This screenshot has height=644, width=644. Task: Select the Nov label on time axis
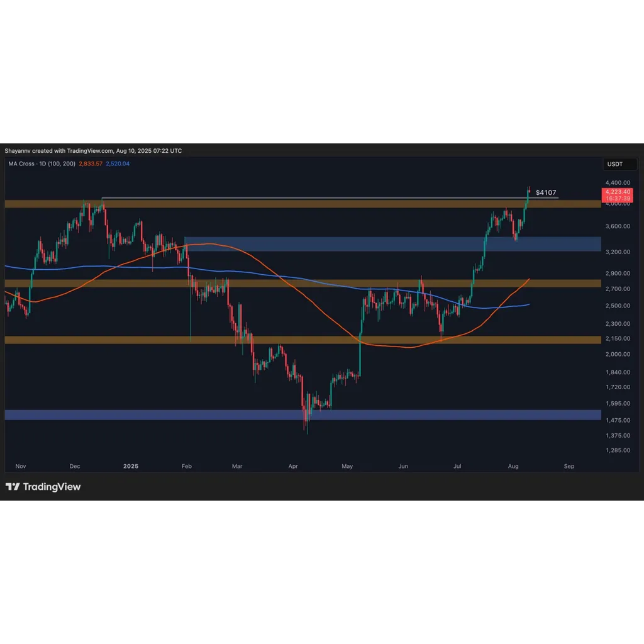click(x=21, y=466)
